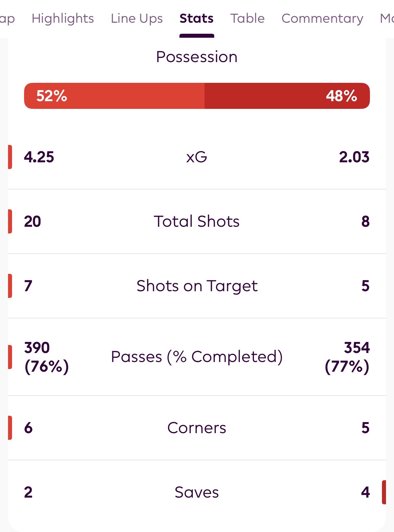Viewport: 394px width, 532px height.
Task: Click the red marker beside Saves value 4
Action: (x=384, y=492)
